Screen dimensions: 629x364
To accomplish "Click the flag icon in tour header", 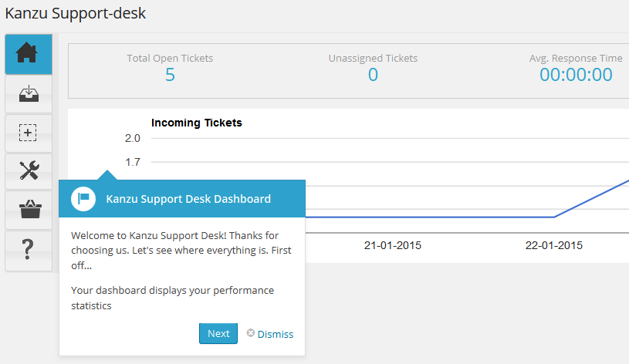I will tap(83, 198).
